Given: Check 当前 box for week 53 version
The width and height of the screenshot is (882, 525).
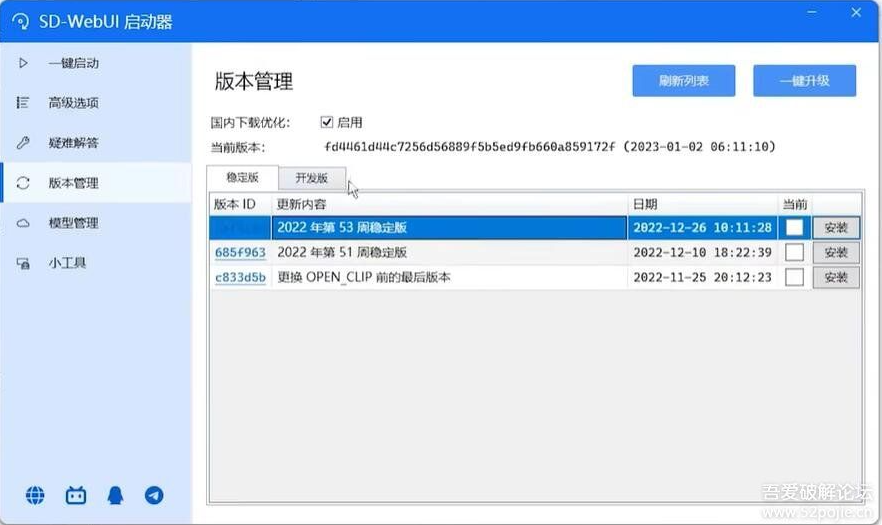Looking at the screenshot, I should pos(794,227).
